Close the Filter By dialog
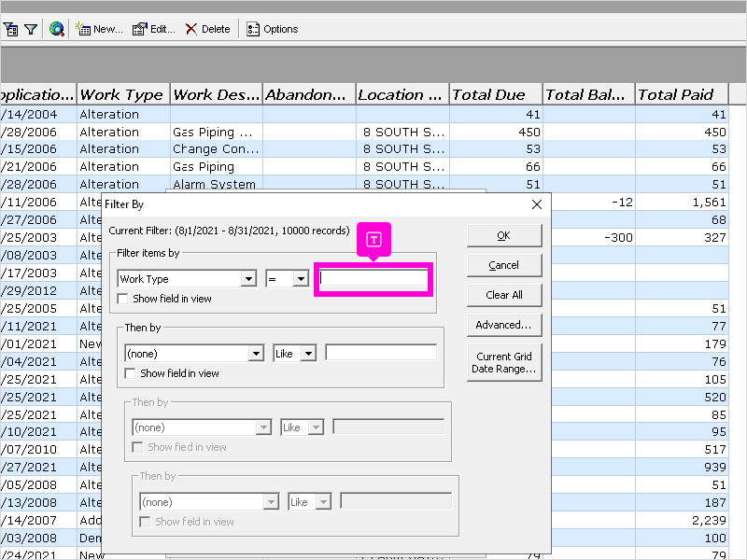Screen dimensions: 747x560 point(536,204)
